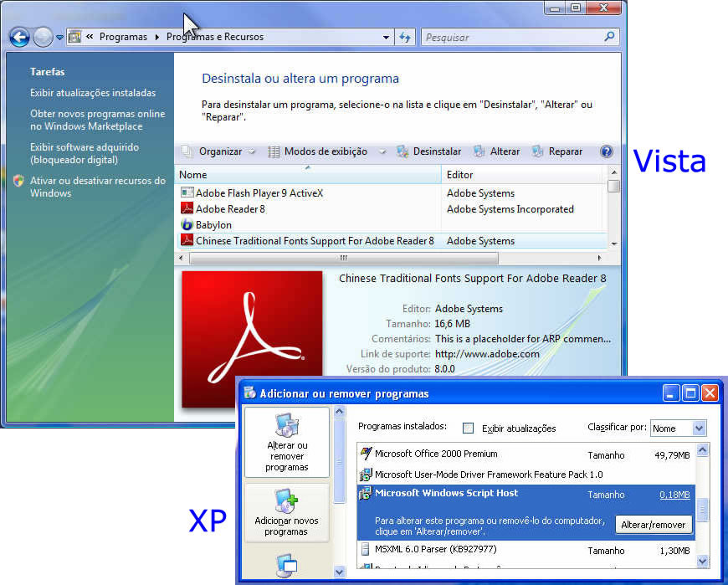Click the blue help question mark icon
The height and width of the screenshot is (585, 728).
tap(607, 151)
